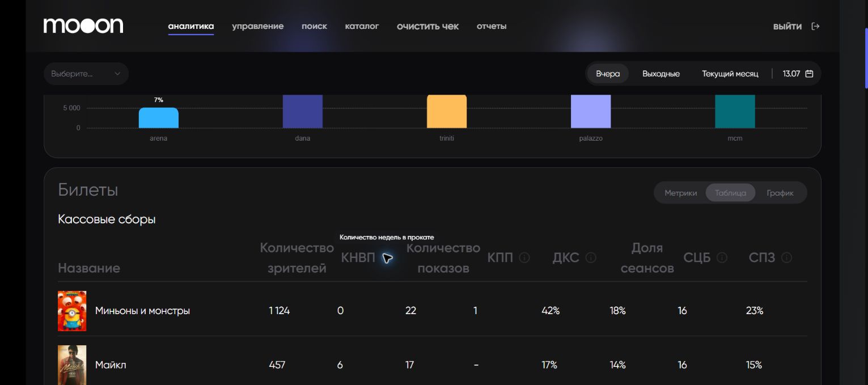The height and width of the screenshot is (385, 868).
Task: Click the СПЗ column header text
Action: 762,258
